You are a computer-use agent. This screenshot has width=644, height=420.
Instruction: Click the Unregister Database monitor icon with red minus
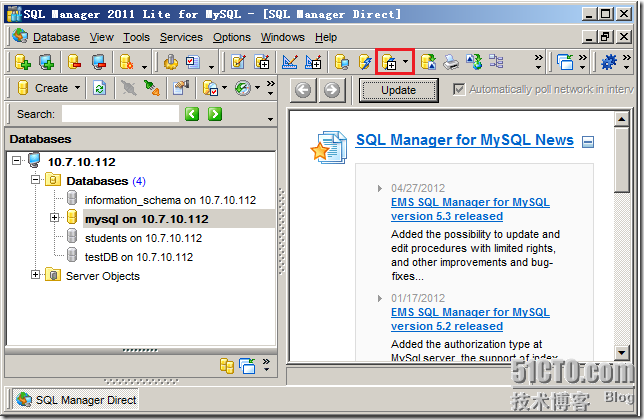pos(99,62)
